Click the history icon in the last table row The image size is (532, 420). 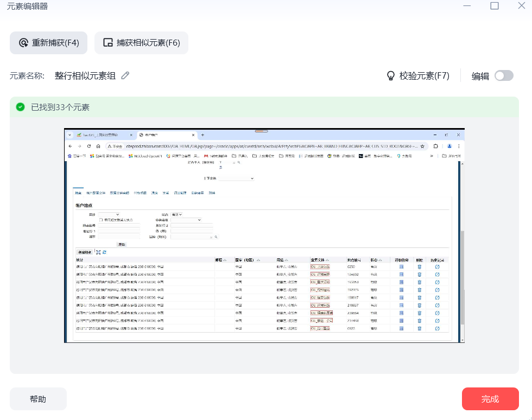(x=437, y=328)
